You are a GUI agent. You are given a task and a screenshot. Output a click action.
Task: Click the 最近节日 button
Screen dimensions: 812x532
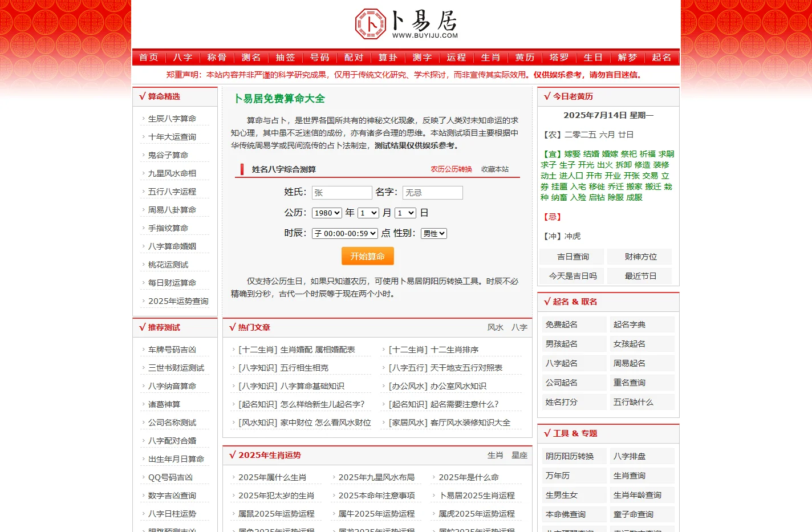pos(640,276)
